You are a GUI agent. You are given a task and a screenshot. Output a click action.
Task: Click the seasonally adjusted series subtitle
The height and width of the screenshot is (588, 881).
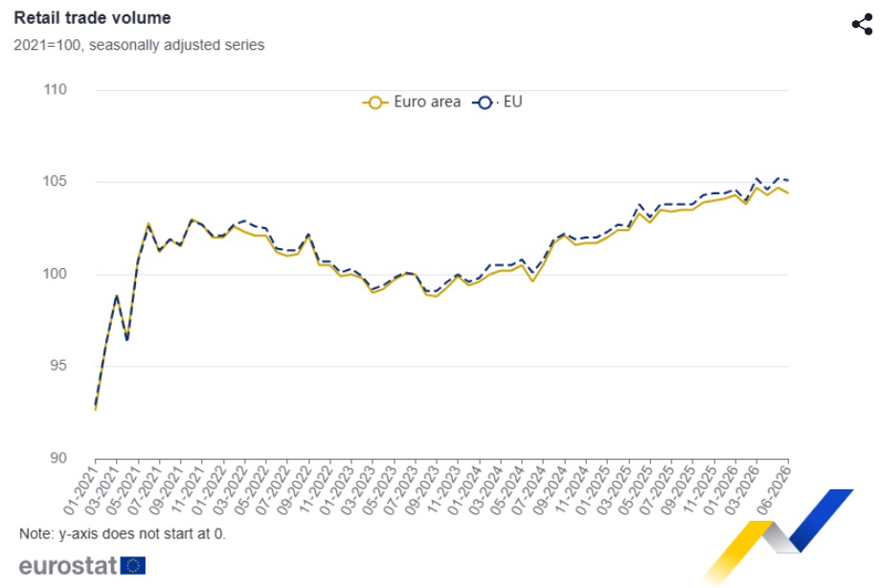[x=176, y=45]
